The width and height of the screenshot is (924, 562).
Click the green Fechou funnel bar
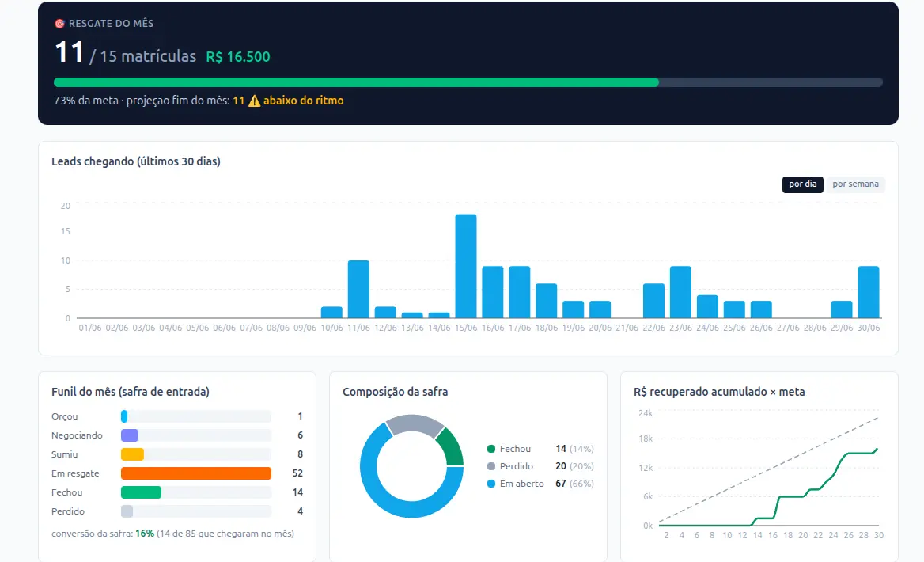pos(141,492)
